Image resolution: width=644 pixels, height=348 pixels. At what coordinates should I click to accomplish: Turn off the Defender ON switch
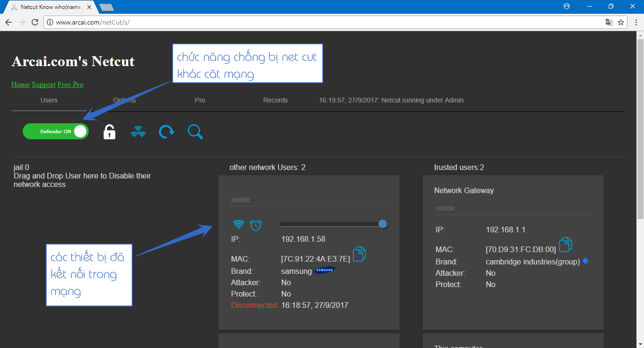pyautogui.click(x=56, y=131)
